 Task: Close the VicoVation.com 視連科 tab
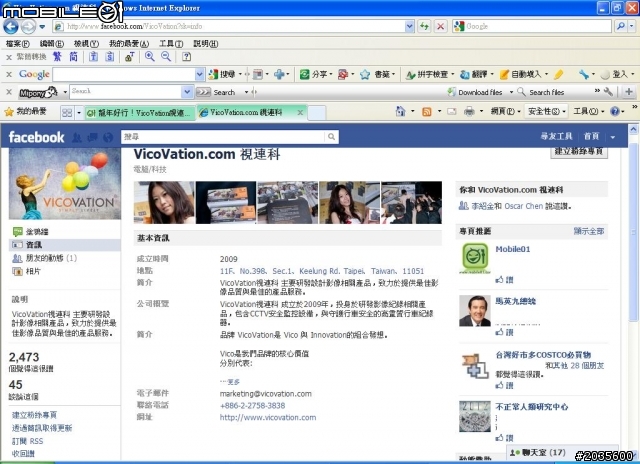point(300,113)
